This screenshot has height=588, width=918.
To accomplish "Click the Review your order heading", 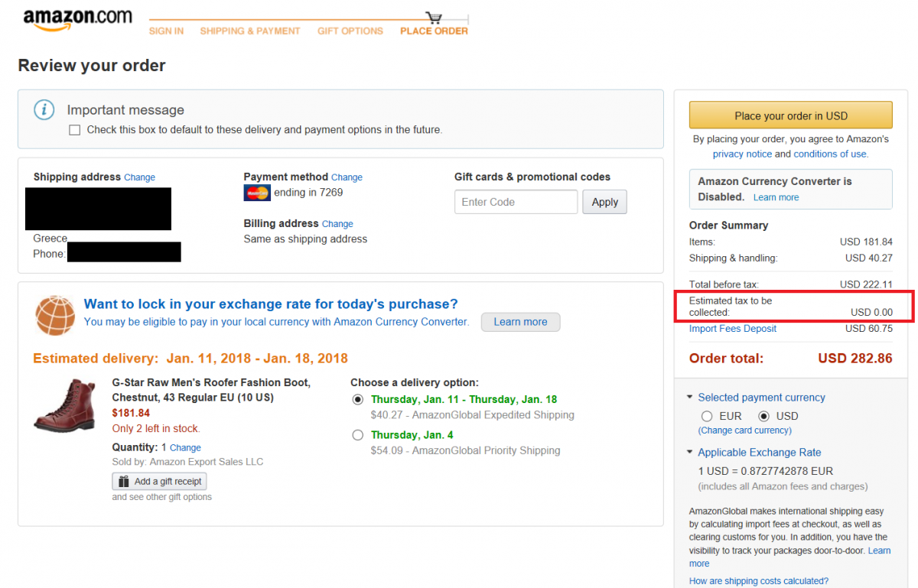I will (92, 66).
